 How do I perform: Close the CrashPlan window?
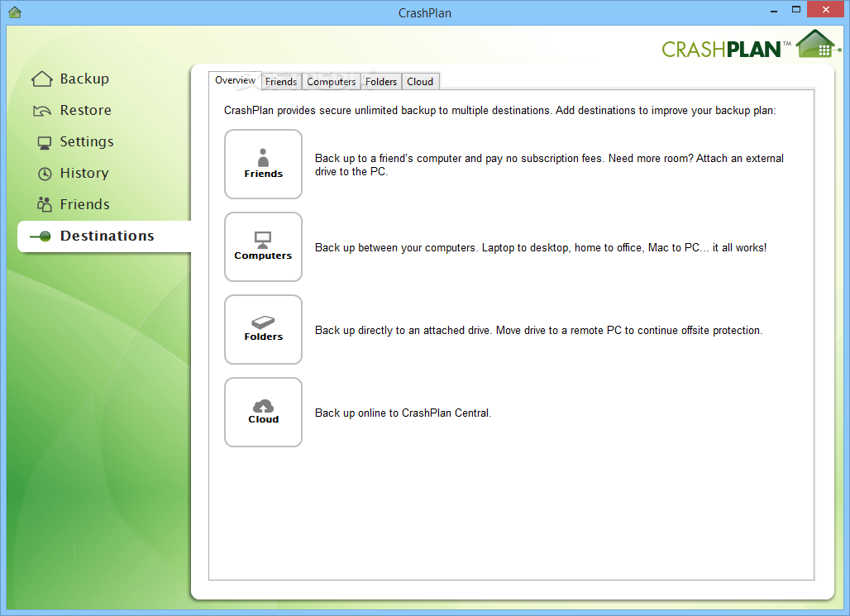point(825,9)
